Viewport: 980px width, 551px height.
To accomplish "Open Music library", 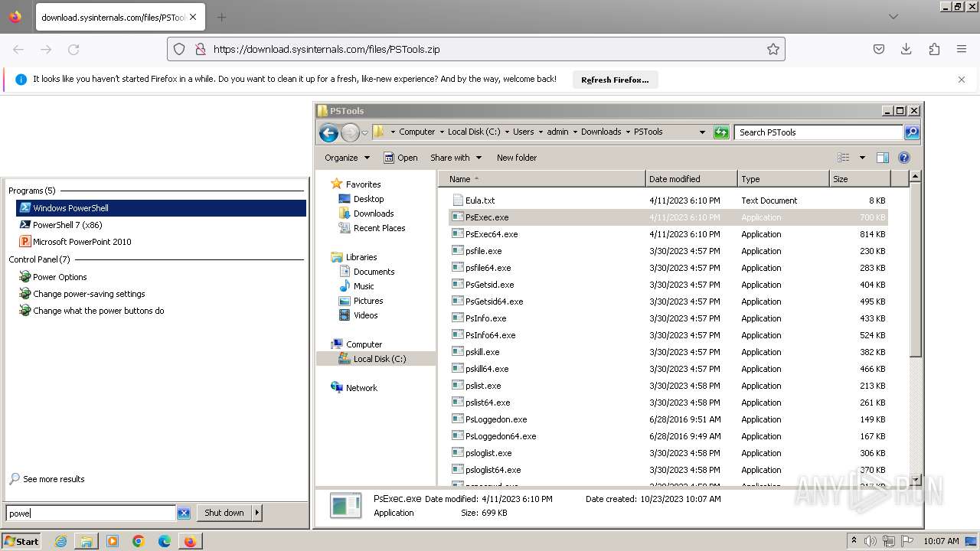I will [x=364, y=286].
